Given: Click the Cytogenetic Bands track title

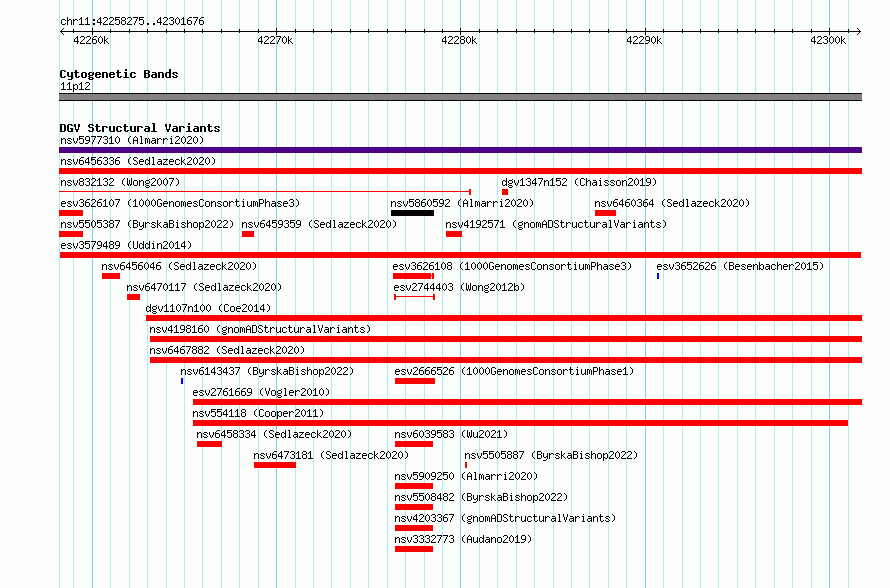Looking at the screenshot, I should 119,74.
